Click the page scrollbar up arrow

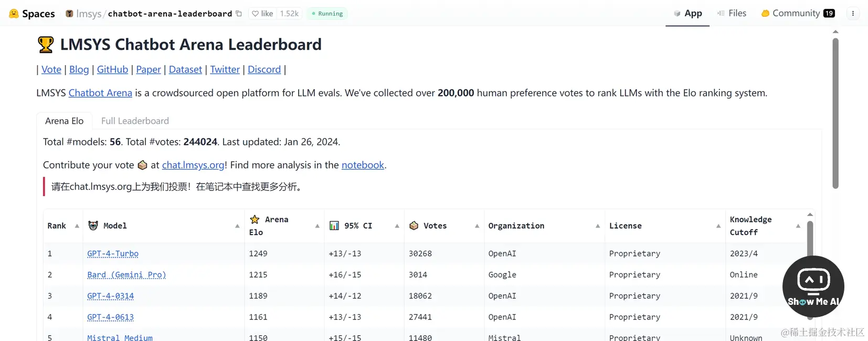click(x=835, y=32)
